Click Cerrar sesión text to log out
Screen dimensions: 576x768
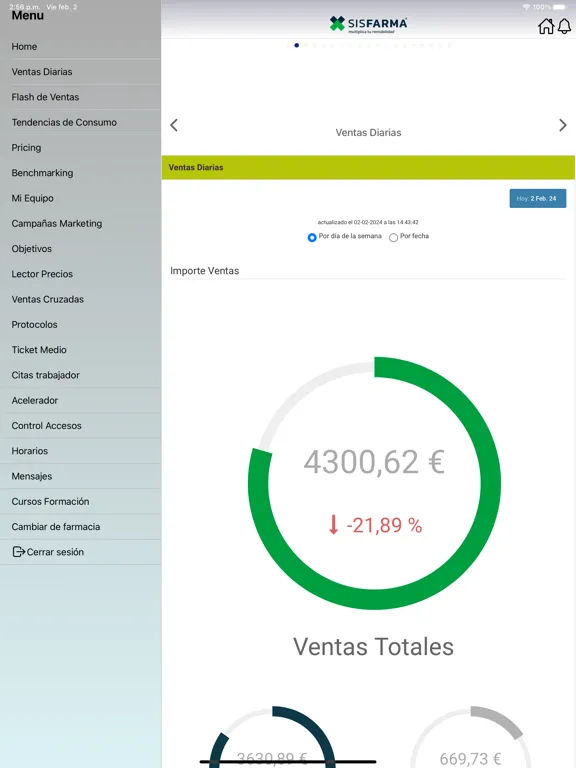[x=55, y=552]
